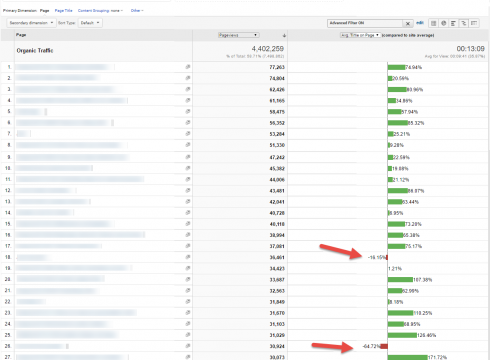Screen dimensions: 490x360
Task: Open row 7 page external link icon
Action: 188,134
